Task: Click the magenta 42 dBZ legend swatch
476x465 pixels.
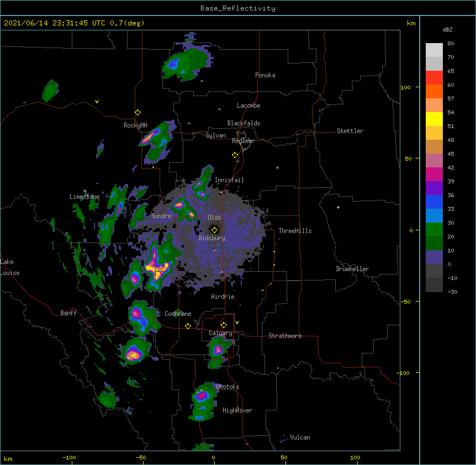Action: [434, 174]
